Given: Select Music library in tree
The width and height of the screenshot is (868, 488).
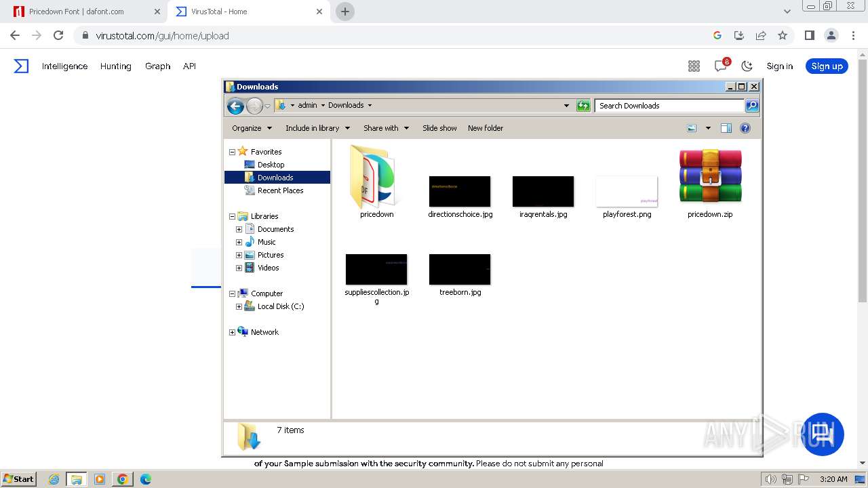Looking at the screenshot, I should point(267,242).
